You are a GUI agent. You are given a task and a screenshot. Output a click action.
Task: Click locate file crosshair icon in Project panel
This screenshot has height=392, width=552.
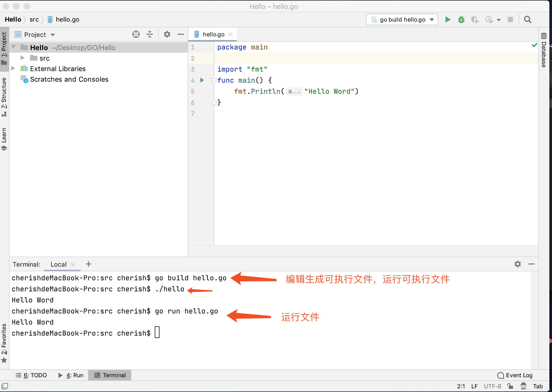(x=136, y=35)
